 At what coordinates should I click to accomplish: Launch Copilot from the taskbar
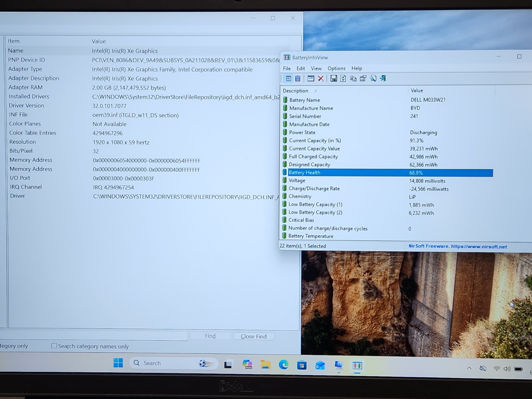(x=247, y=364)
